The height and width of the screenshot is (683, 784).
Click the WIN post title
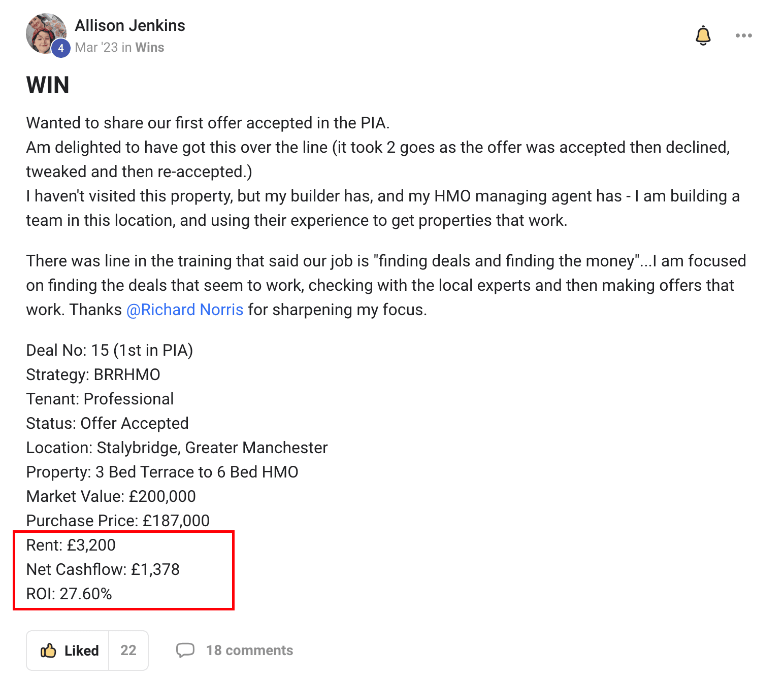(x=48, y=85)
